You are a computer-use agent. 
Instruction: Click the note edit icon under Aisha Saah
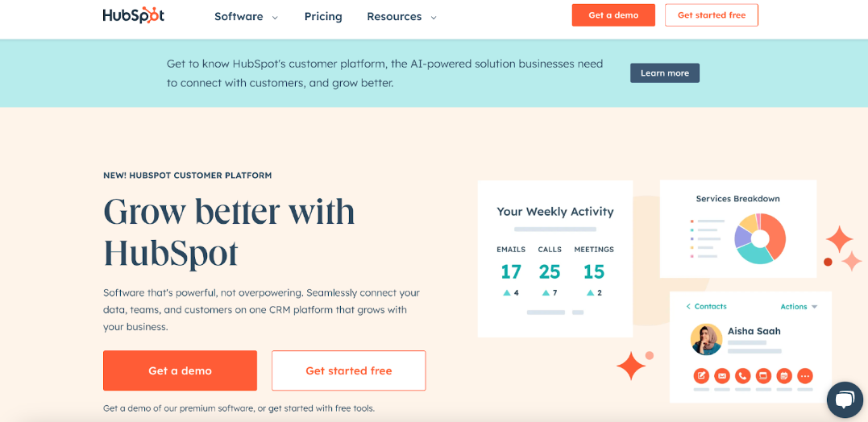(701, 376)
